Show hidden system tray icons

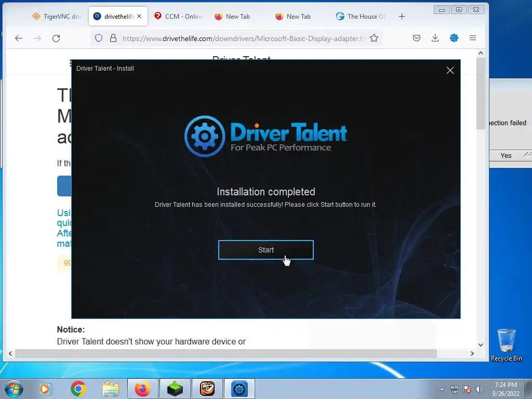(x=442, y=389)
